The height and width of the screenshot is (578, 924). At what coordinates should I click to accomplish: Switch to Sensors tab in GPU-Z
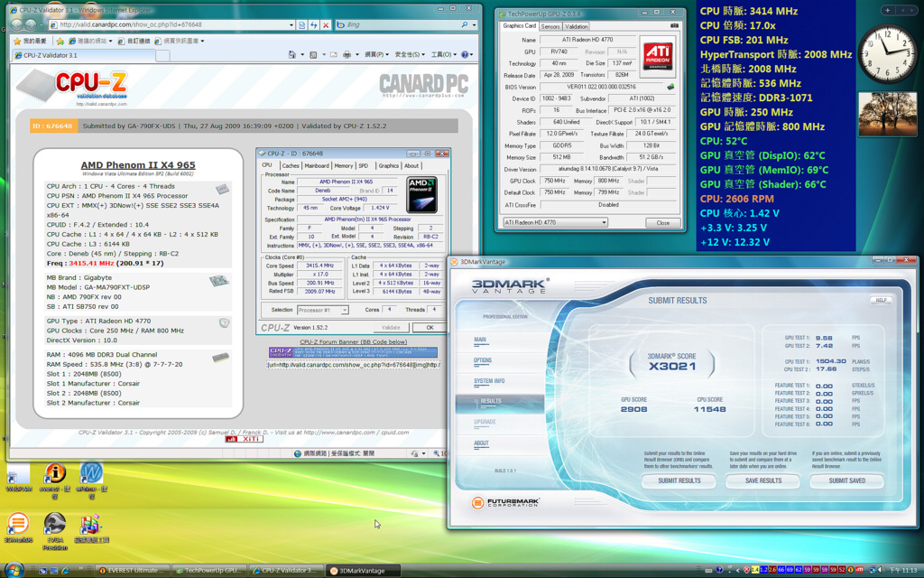pyautogui.click(x=550, y=26)
